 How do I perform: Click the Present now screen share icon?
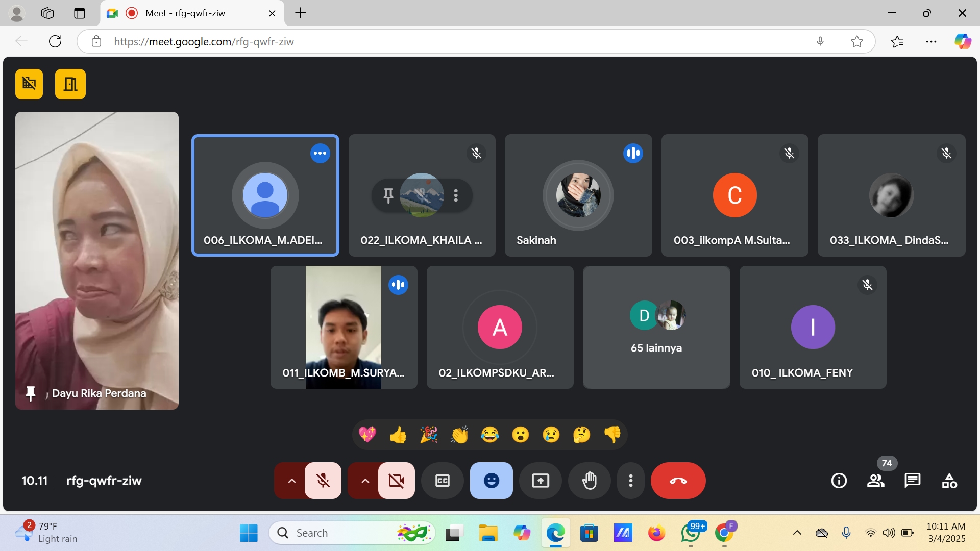(x=540, y=481)
